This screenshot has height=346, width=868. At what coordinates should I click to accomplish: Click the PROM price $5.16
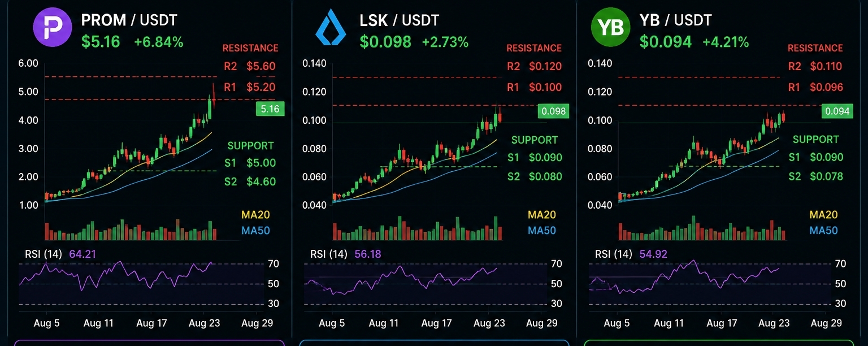[x=101, y=42]
